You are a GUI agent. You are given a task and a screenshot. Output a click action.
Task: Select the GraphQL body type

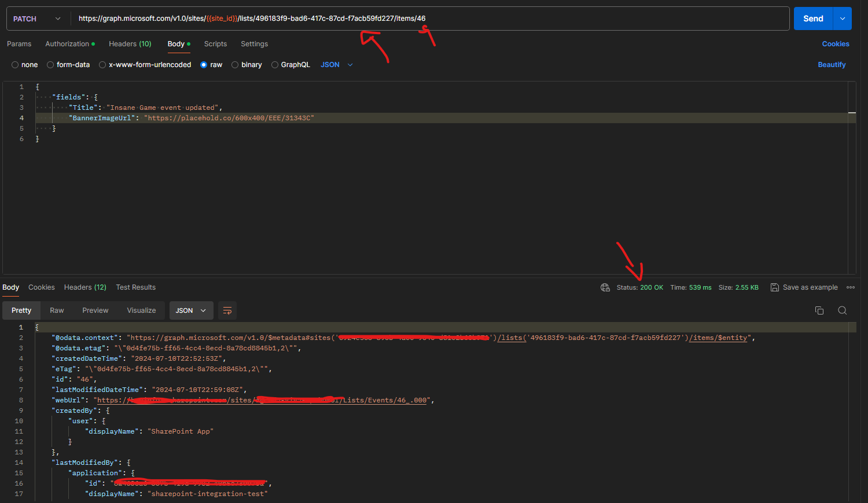coord(290,65)
